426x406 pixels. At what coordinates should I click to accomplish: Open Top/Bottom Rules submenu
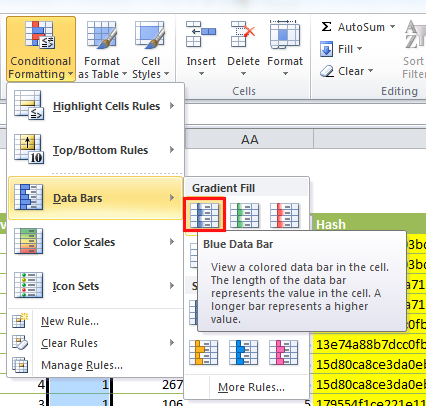point(95,150)
